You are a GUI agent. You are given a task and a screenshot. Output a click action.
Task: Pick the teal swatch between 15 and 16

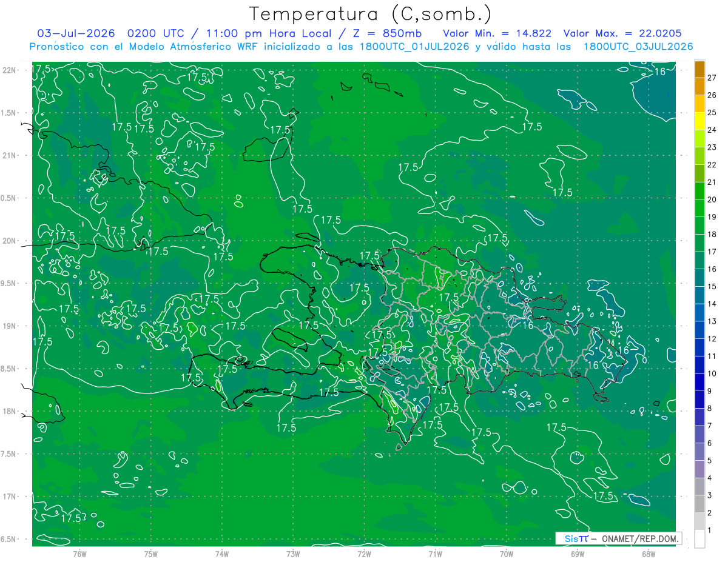tap(699, 278)
